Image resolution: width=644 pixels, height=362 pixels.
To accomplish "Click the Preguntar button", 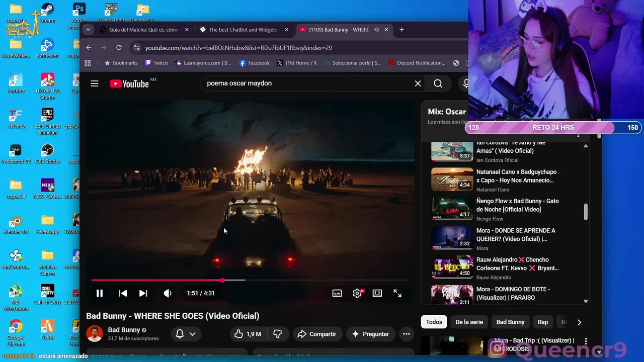I will tap(370, 334).
